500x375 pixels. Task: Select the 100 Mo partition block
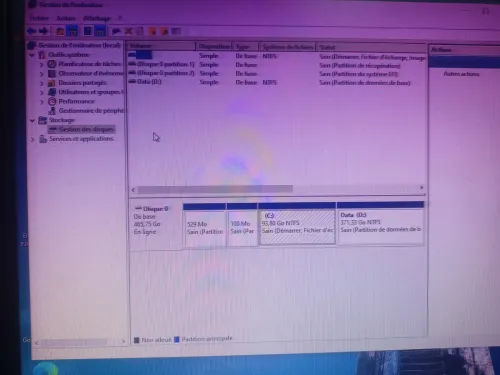(242, 225)
